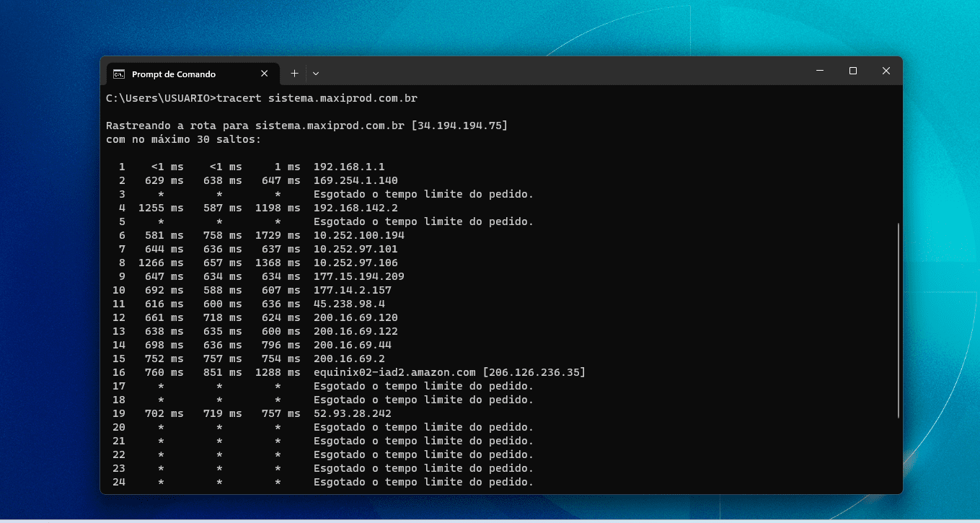Viewport: 980px width, 523px height.
Task: Click the timeout message on hop 20
Action: coord(423,427)
